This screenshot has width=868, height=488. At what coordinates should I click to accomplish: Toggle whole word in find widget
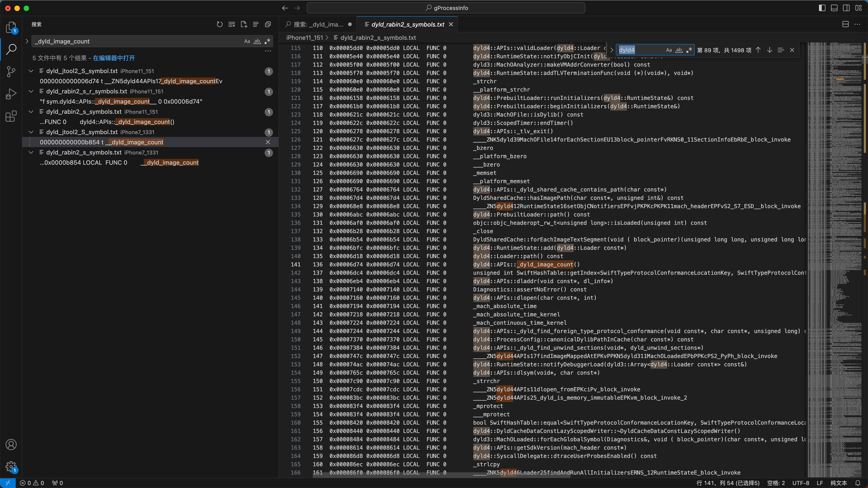(679, 50)
